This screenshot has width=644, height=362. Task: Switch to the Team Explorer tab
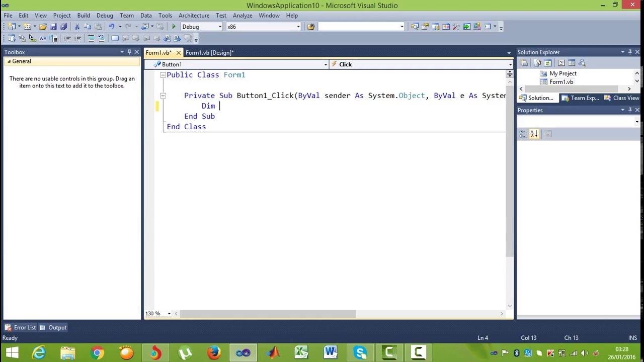580,98
